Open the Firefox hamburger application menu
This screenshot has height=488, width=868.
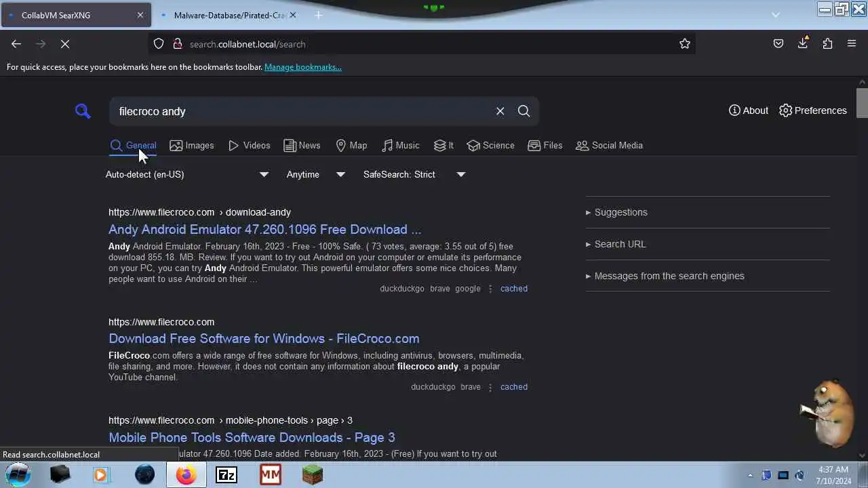(852, 44)
